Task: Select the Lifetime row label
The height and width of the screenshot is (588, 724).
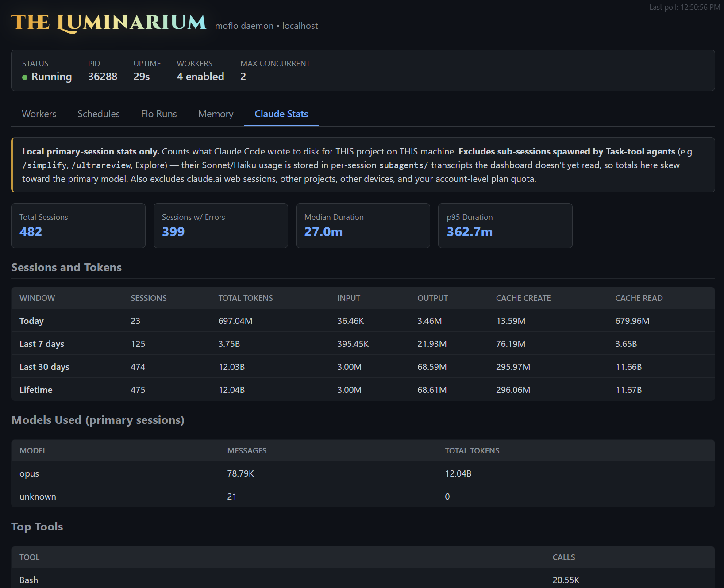Action: pos(36,390)
